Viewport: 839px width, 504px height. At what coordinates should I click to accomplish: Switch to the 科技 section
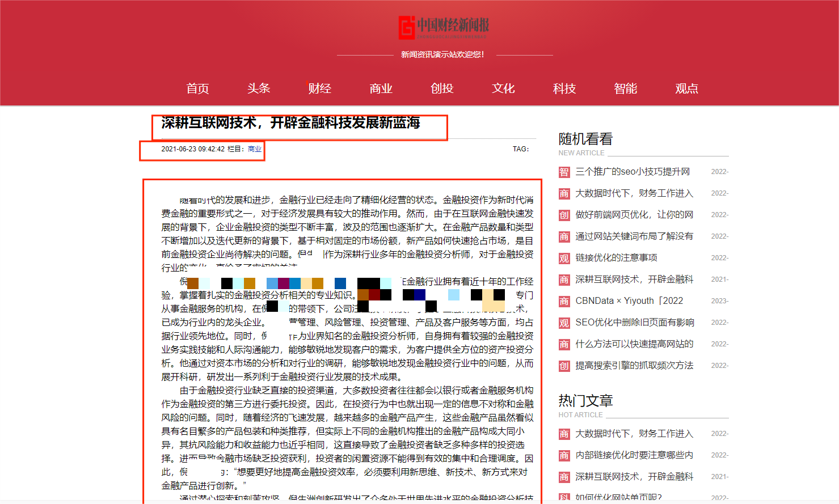click(x=564, y=88)
